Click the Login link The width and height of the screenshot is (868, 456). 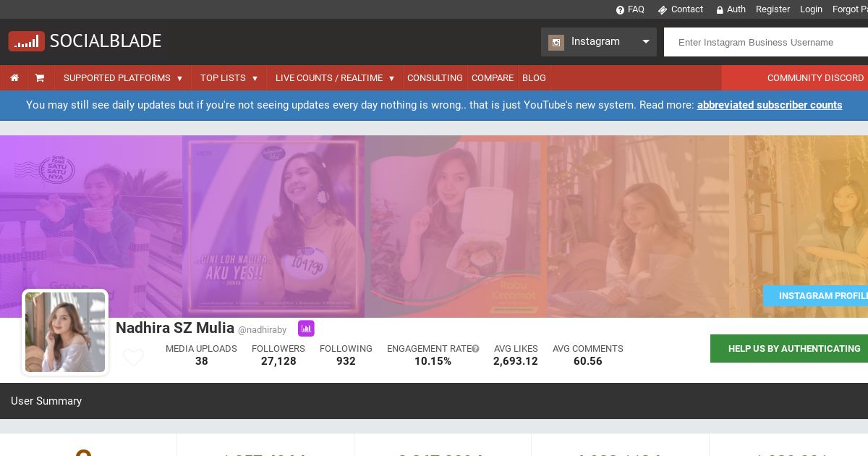click(811, 9)
